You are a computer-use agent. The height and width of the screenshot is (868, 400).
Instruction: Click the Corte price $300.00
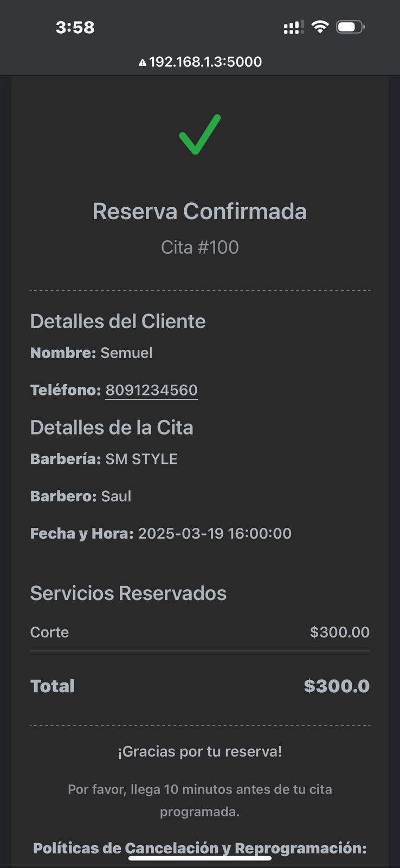[x=339, y=632]
